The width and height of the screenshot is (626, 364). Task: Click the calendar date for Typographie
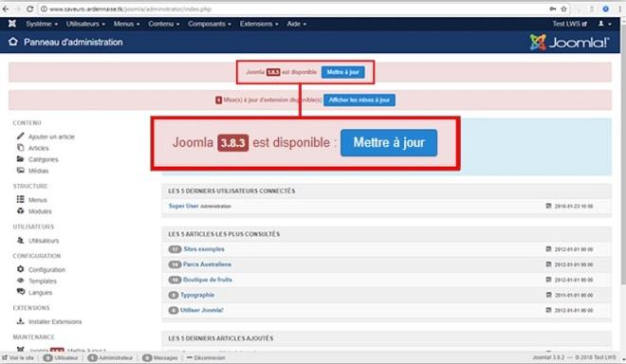pos(574,295)
